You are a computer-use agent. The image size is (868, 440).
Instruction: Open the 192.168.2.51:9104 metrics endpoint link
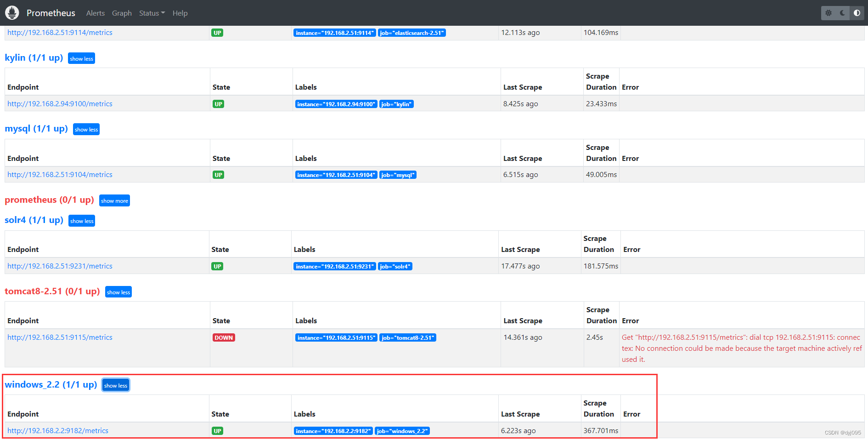click(60, 175)
